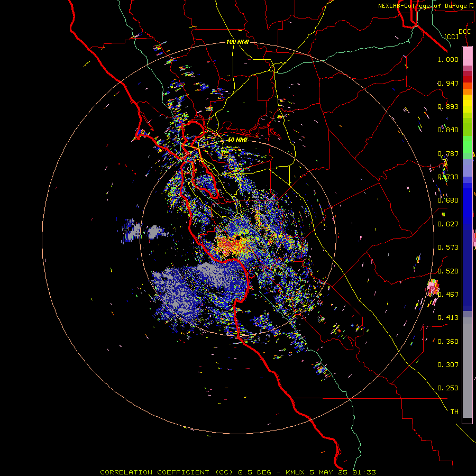Click the 0.947 legend value
The width and height of the screenshot is (476, 476).
tap(448, 83)
